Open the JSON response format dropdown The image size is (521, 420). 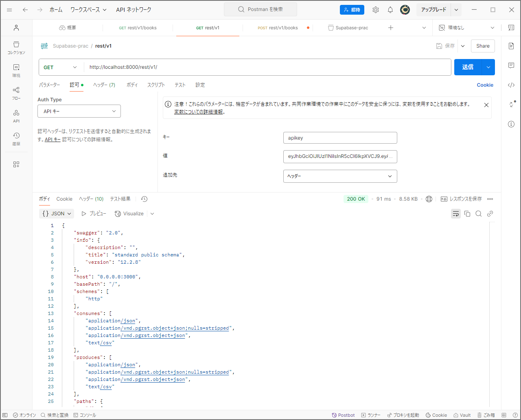[56, 213]
